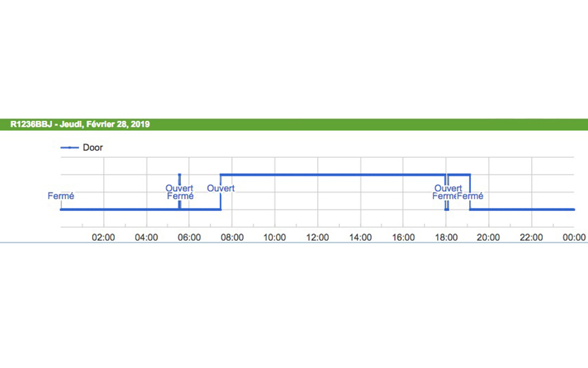Click the green R1236BBJ date header bar
588x368 pixels.
pyautogui.click(x=294, y=124)
